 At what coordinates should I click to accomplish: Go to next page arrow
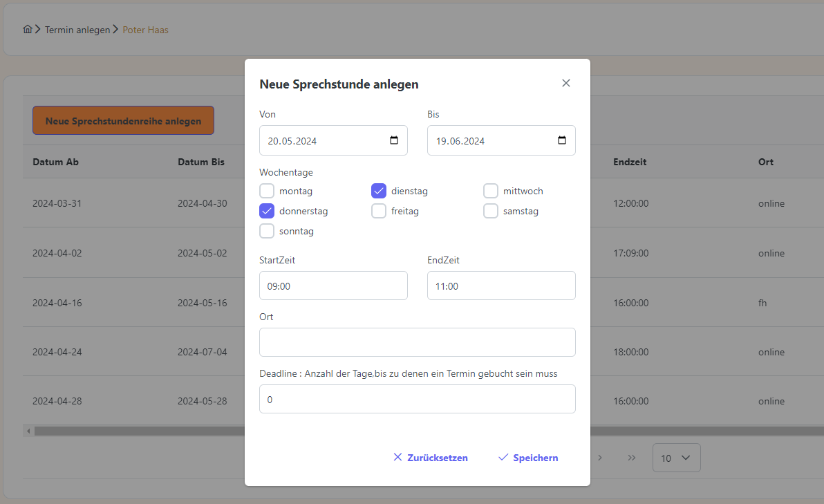(600, 458)
